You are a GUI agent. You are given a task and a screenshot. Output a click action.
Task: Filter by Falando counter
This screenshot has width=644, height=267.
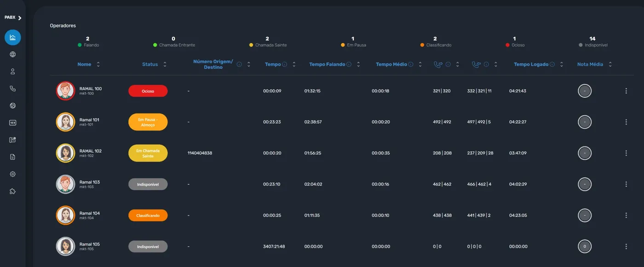point(88,42)
